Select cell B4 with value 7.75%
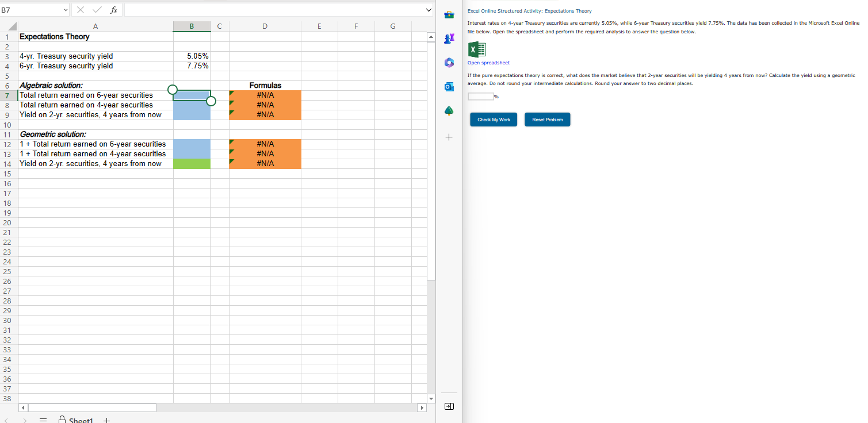 click(x=192, y=66)
